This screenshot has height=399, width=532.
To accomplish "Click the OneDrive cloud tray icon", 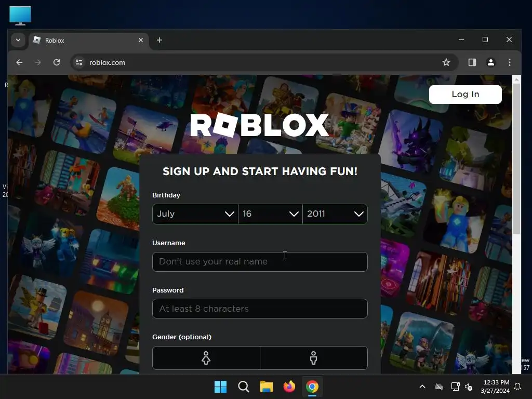I will point(439,387).
